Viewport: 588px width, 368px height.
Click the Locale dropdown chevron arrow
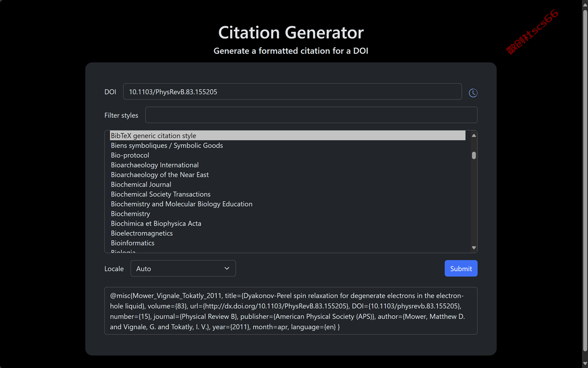pyautogui.click(x=226, y=269)
